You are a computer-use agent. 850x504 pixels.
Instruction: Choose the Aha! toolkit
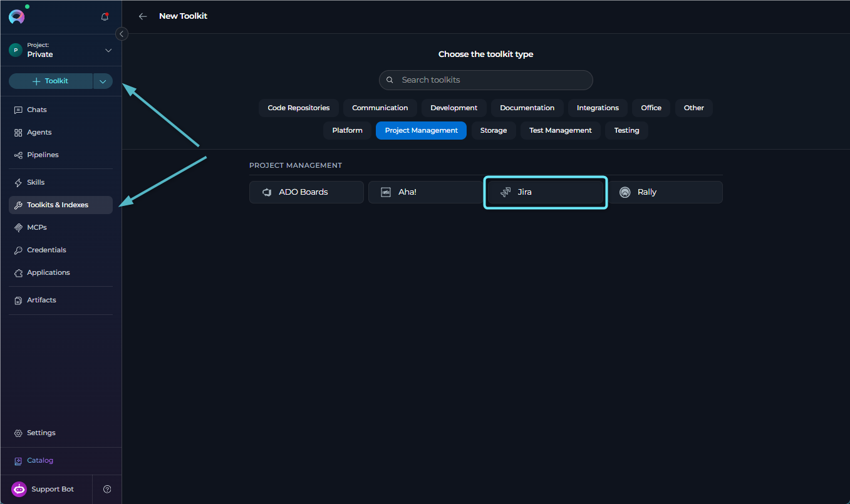click(x=425, y=192)
